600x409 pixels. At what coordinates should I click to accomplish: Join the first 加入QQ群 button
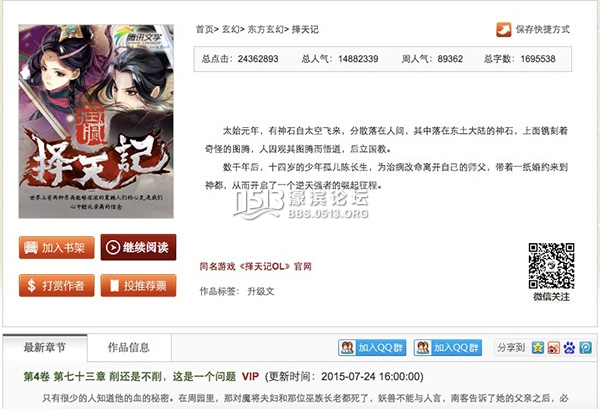372,348
